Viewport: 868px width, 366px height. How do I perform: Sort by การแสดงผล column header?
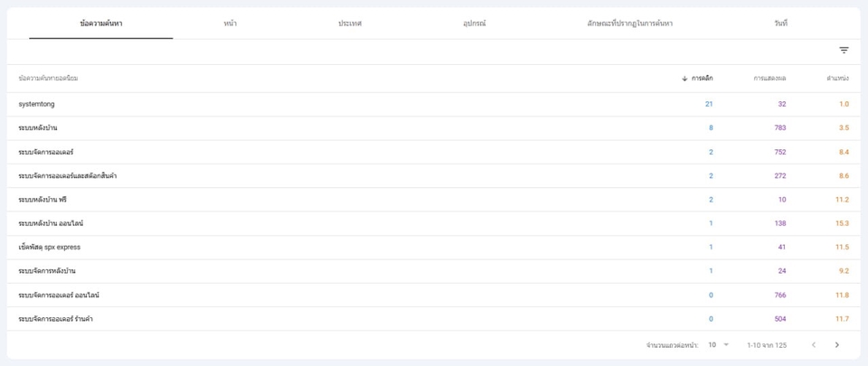(769, 79)
